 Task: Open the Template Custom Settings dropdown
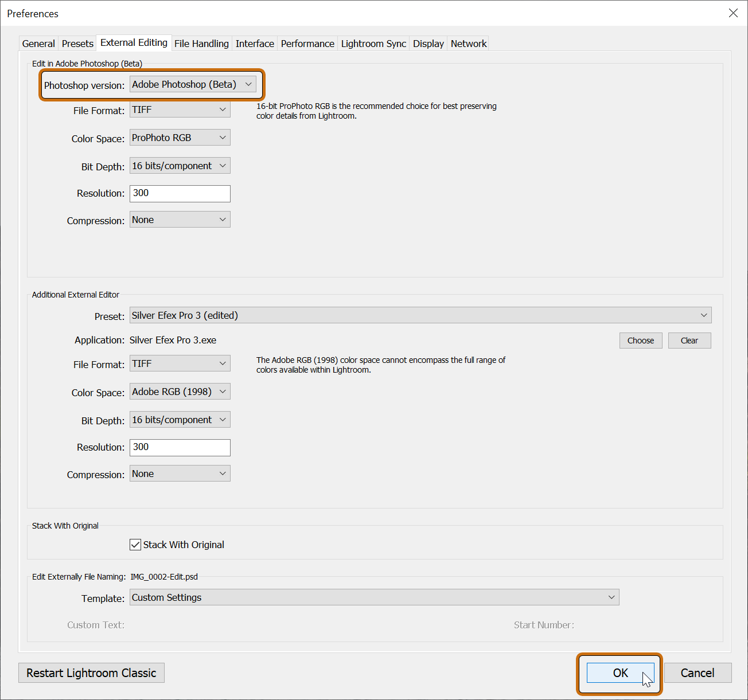375,597
